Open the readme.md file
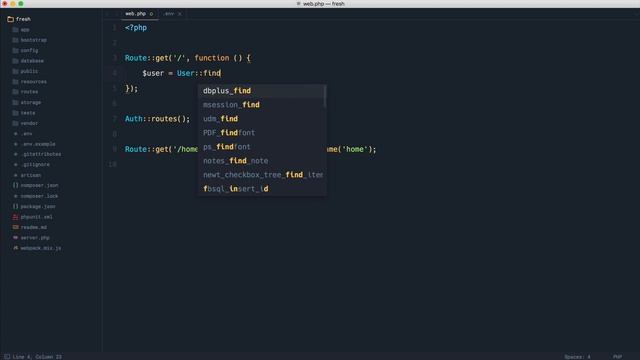Image resolution: width=640 pixels, height=360 pixels. click(33, 227)
